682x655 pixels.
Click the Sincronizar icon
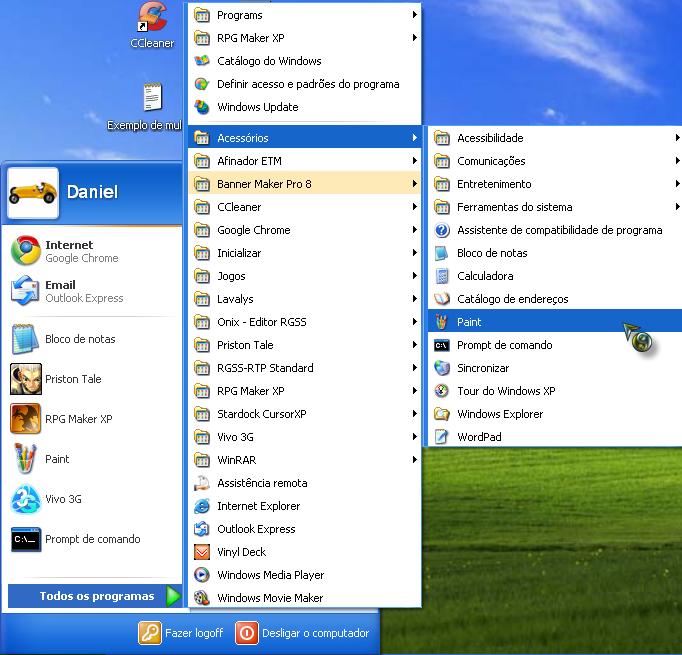click(442, 368)
